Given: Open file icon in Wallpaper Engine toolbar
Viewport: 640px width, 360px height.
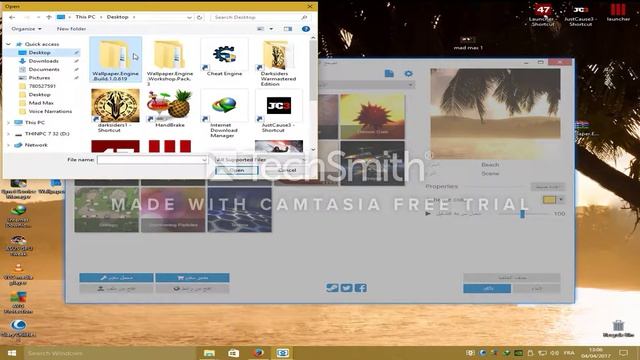Looking at the screenshot, I should click(389, 73).
